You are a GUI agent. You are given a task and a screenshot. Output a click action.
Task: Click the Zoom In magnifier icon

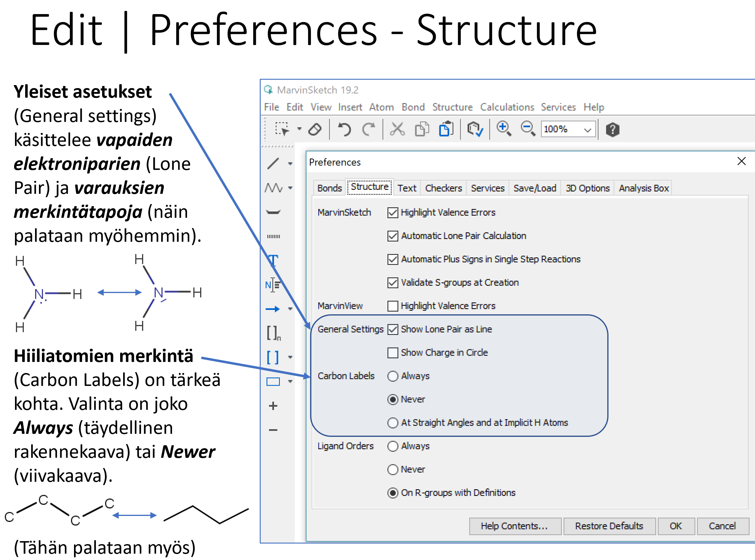[504, 129]
